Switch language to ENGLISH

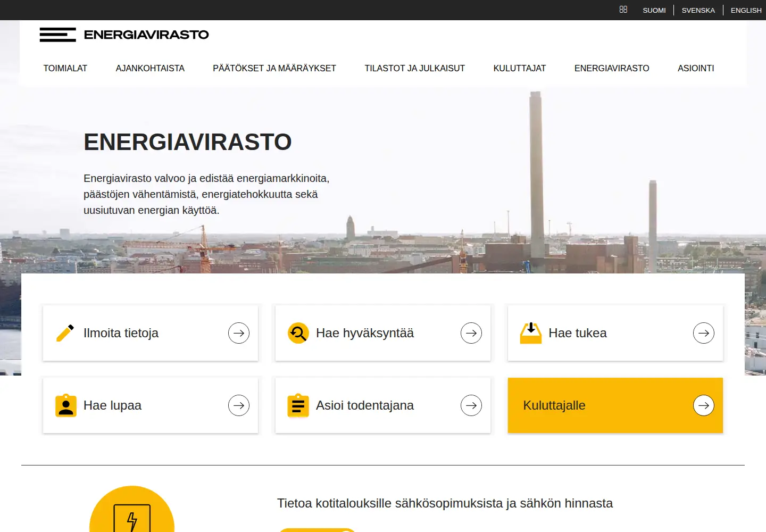pos(746,10)
